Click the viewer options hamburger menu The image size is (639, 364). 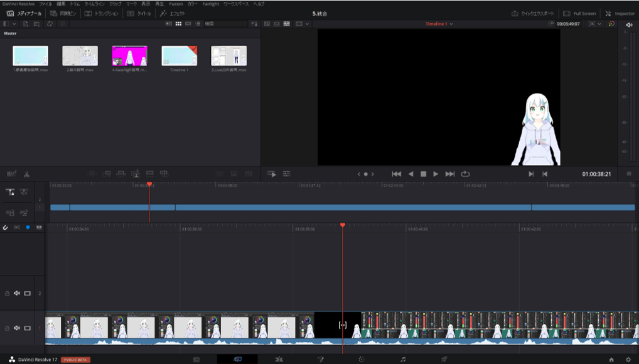[629, 174]
